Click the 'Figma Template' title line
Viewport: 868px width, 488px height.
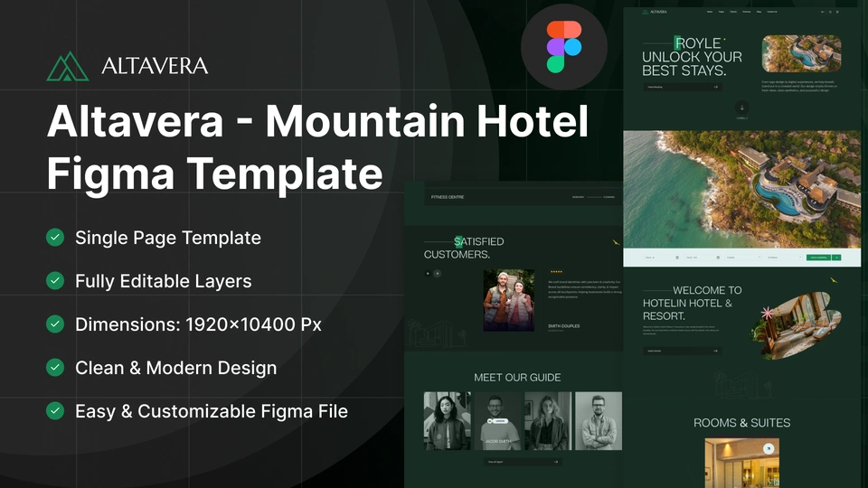click(x=215, y=174)
